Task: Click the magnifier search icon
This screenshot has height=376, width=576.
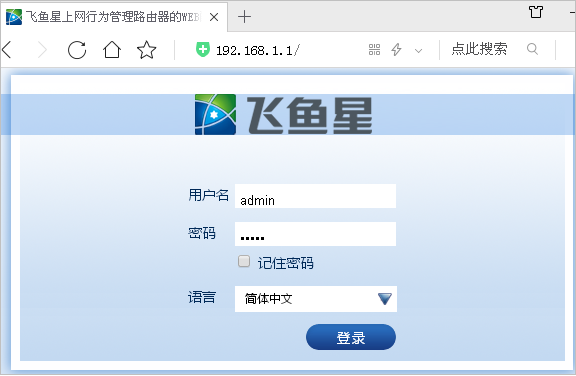Action: pos(532,49)
